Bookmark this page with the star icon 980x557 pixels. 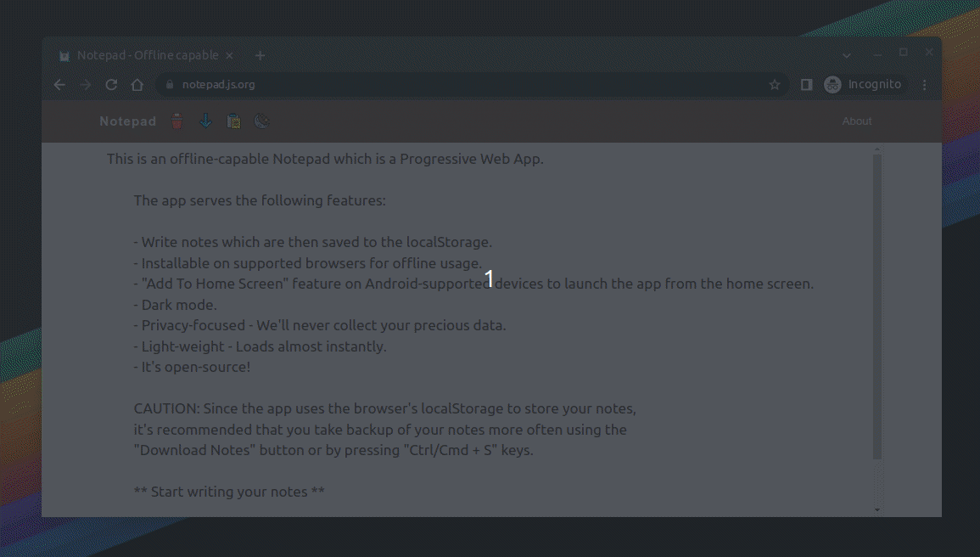[x=775, y=84]
